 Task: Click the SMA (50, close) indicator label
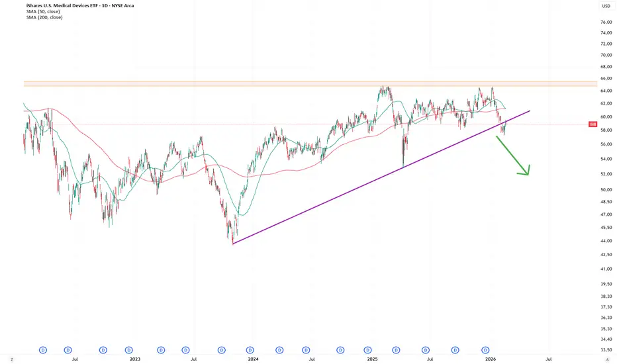click(42, 11)
